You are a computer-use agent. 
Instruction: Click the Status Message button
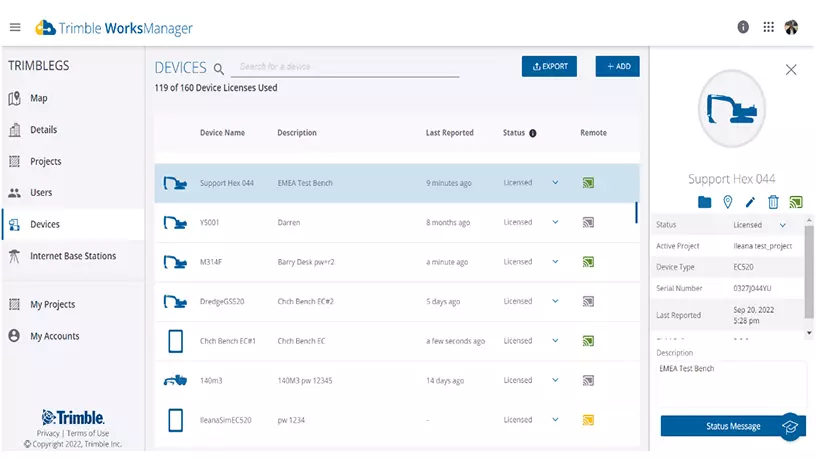[x=733, y=426]
